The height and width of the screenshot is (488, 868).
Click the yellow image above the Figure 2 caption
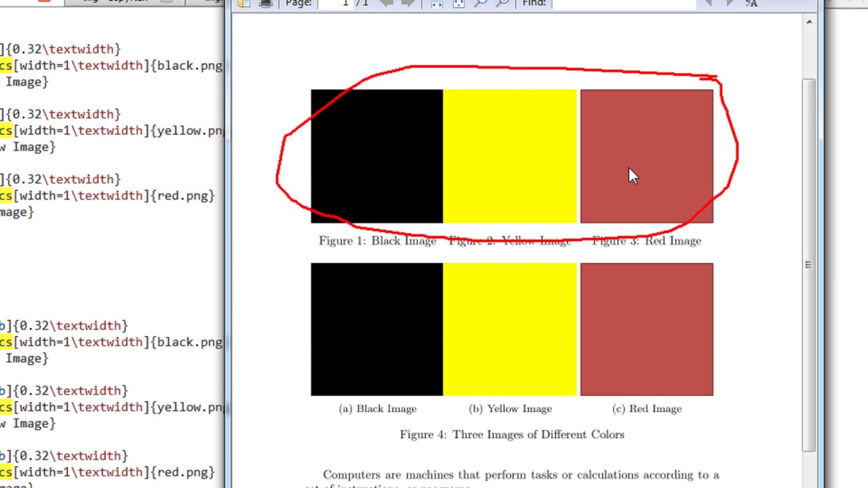tap(510, 156)
